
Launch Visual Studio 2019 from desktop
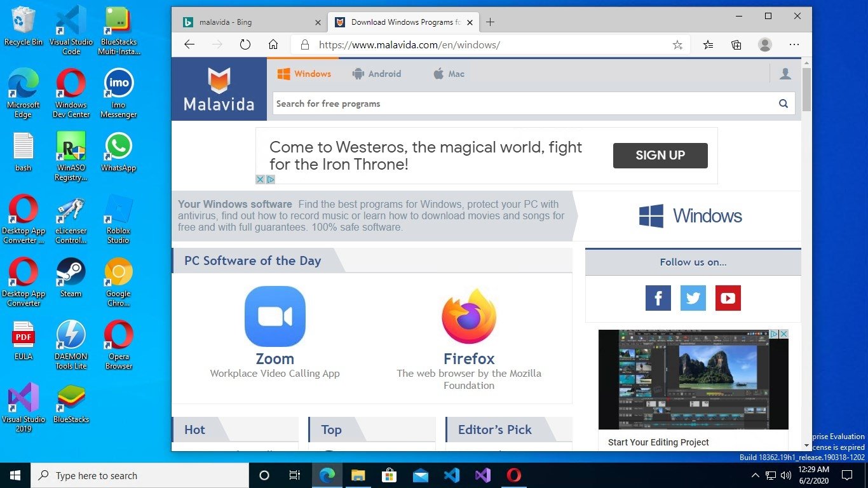pyautogui.click(x=24, y=408)
